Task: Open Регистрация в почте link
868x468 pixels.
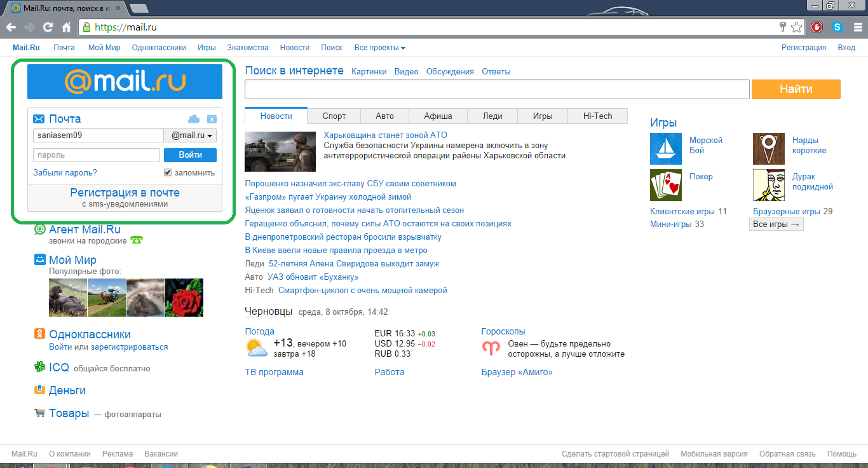Action: click(x=125, y=193)
